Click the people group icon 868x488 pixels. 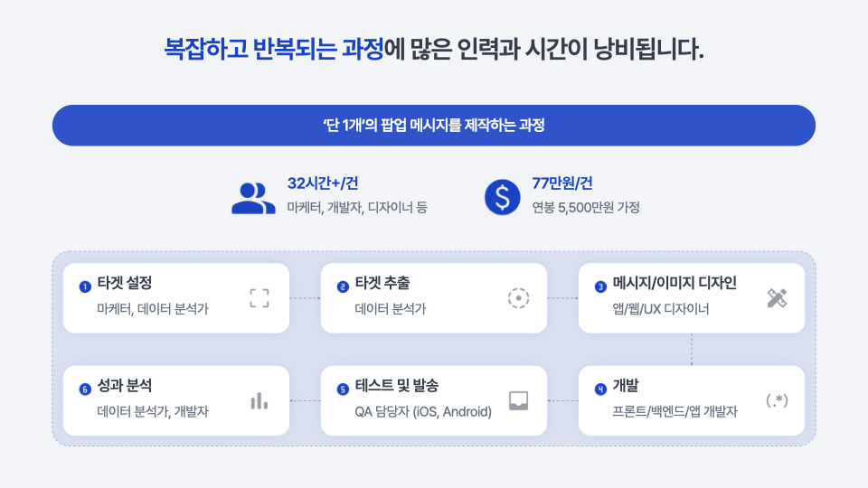(x=253, y=198)
